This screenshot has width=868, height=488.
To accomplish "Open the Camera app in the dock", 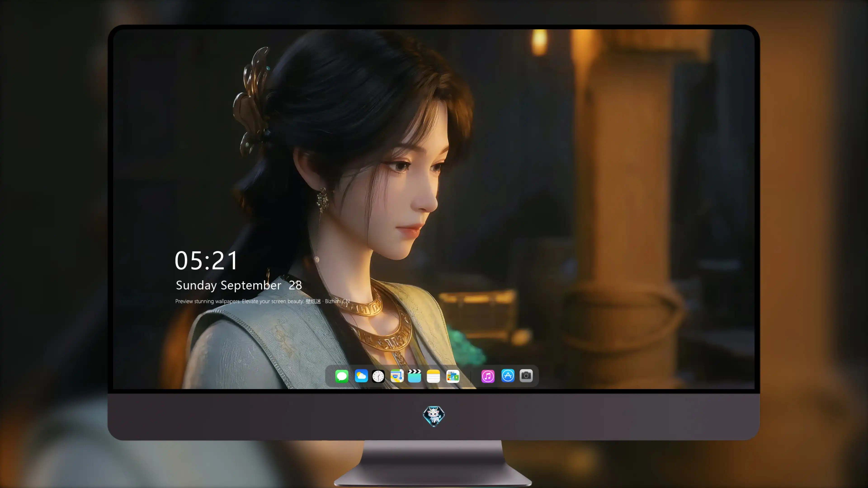I will (526, 375).
